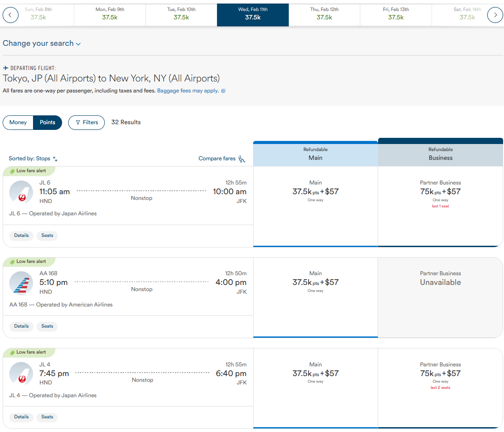This screenshot has height=432, width=504.
Task: Expand the Change your search section
Action: 42,44
